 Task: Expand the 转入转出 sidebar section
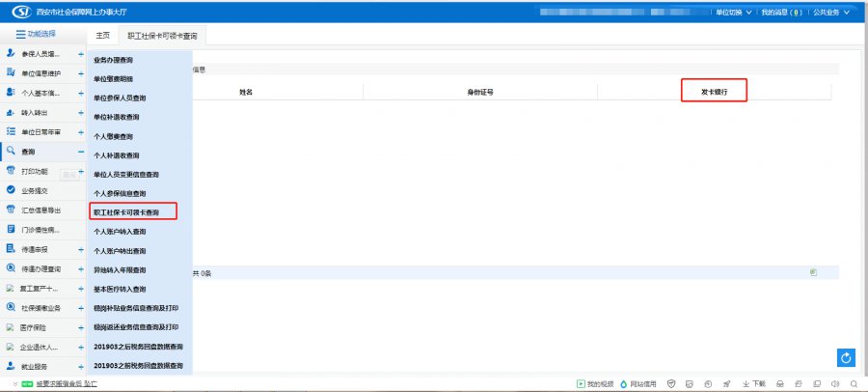point(81,113)
